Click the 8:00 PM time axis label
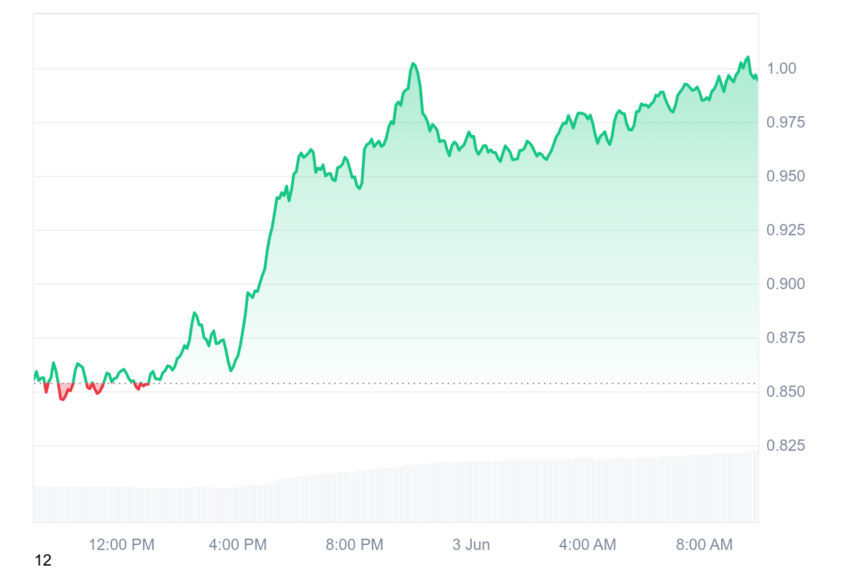The image size is (850, 567). pyautogui.click(x=354, y=544)
